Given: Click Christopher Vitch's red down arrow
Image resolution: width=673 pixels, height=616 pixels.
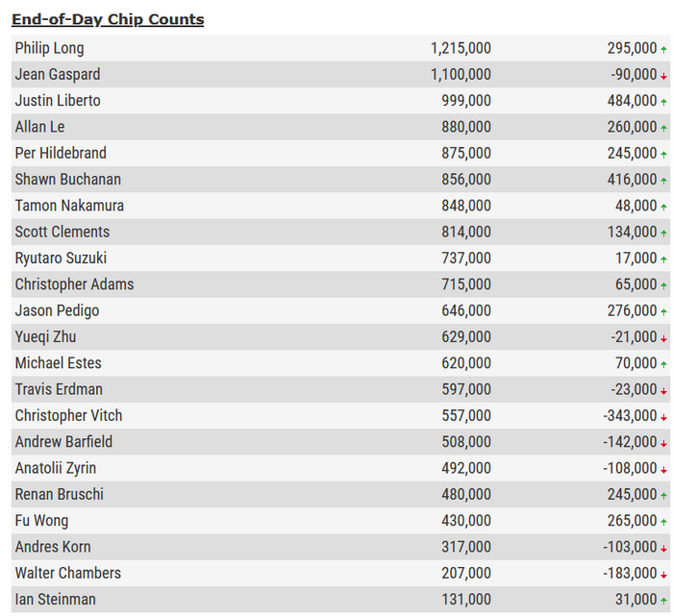Looking at the screenshot, I should [663, 416].
